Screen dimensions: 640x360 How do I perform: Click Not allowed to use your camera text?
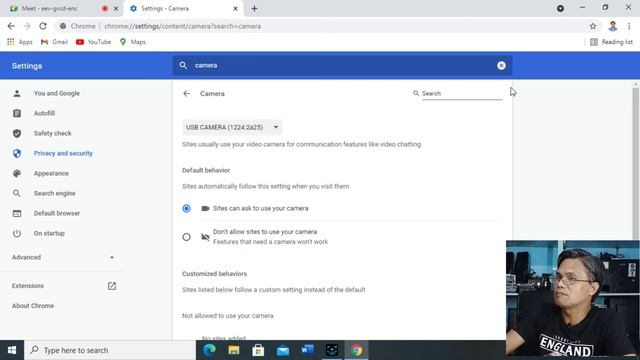(x=228, y=316)
